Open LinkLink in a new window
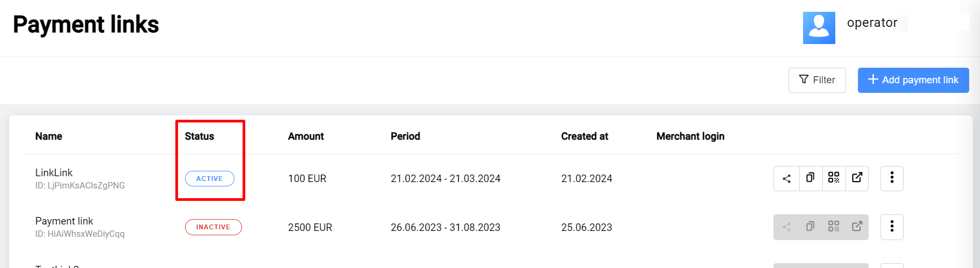The width and height of the screenshot is (980, 268). [857, 178]
